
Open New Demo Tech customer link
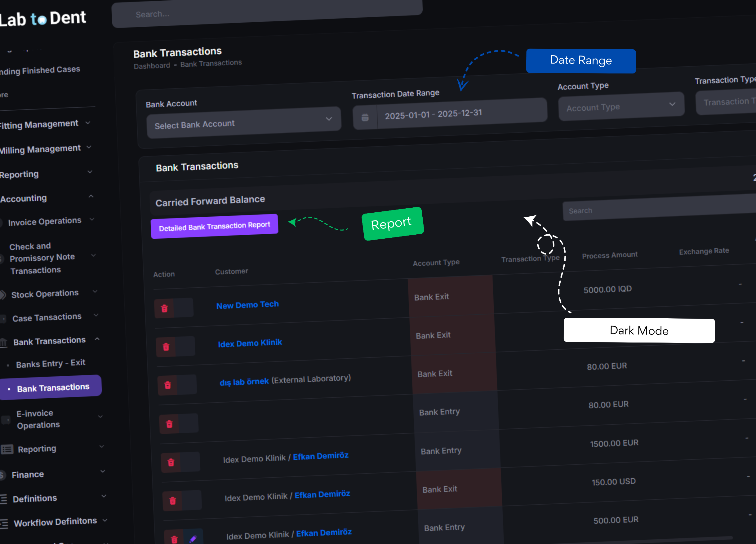247,305
